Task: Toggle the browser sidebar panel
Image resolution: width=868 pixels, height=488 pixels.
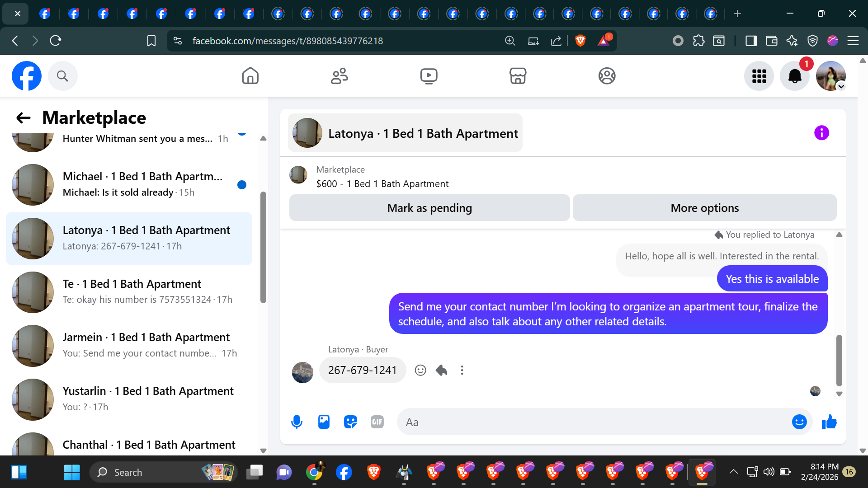Action: (x=751, y=41)
